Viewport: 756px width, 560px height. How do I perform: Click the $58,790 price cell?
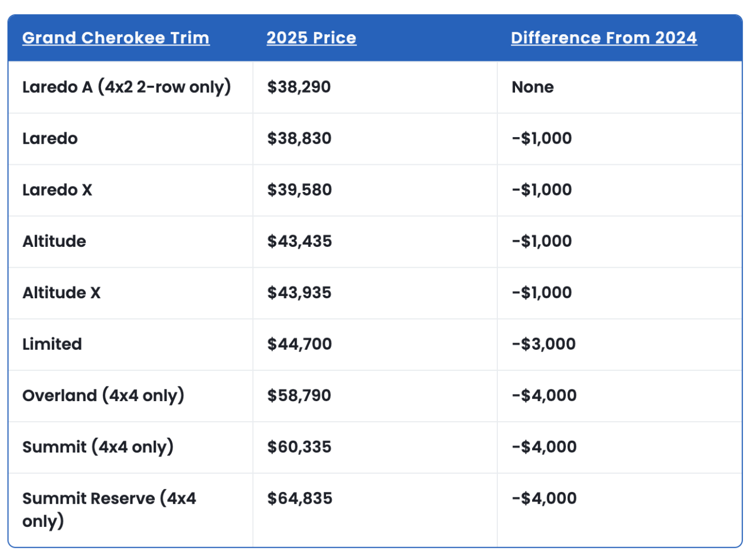299,396
